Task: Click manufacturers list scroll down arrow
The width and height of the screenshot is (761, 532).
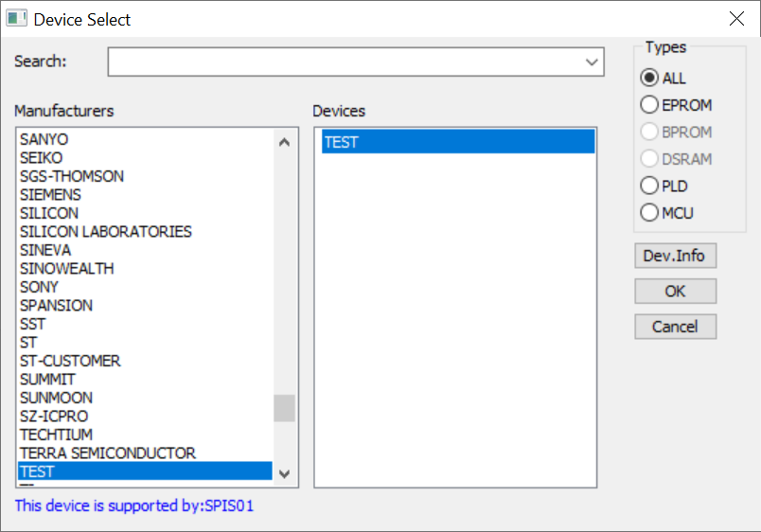Action: tap(284, 473)
